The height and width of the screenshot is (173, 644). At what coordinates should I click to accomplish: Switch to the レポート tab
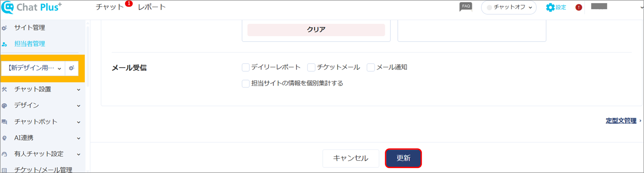pyautogui.click(x=152, y=7)
